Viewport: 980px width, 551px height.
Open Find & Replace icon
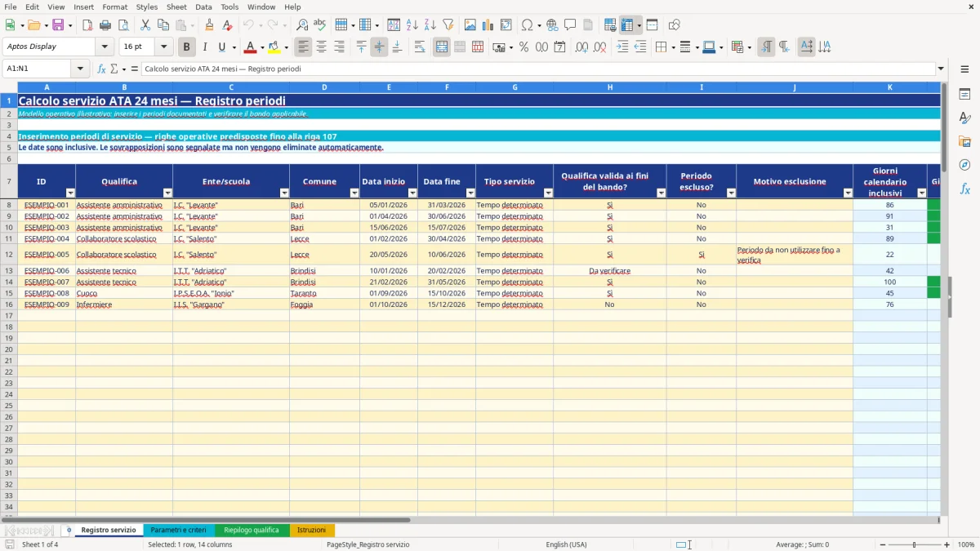click(x=302, y=25)
